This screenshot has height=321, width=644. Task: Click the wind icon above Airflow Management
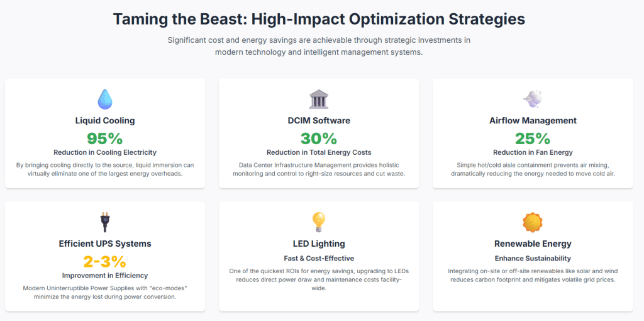click(533, 99)
